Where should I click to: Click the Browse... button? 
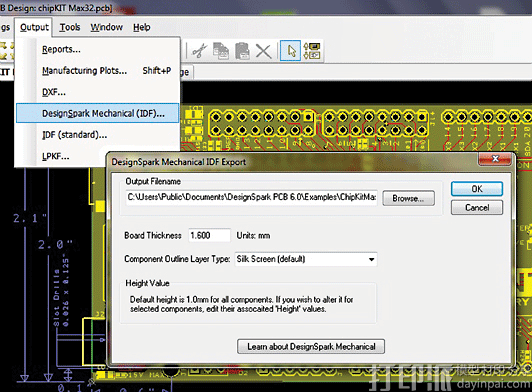tap(408, 198)
